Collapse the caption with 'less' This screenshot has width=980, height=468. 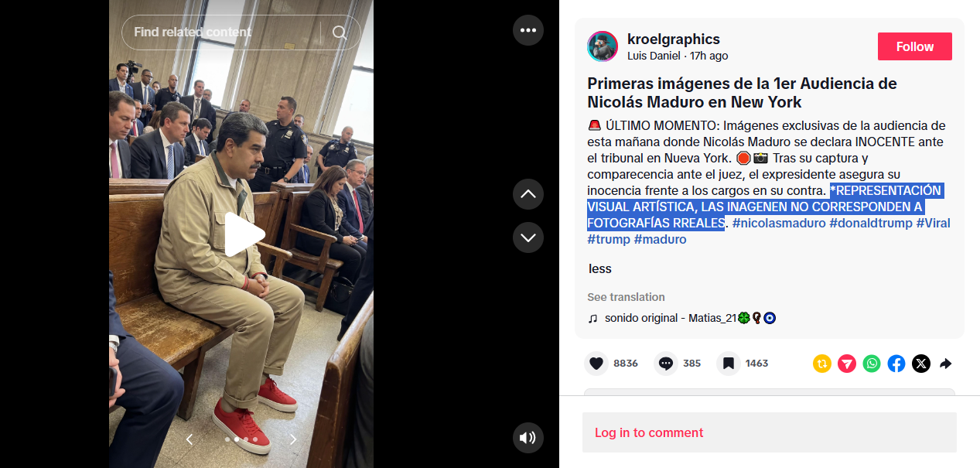(x=600, y=269)
